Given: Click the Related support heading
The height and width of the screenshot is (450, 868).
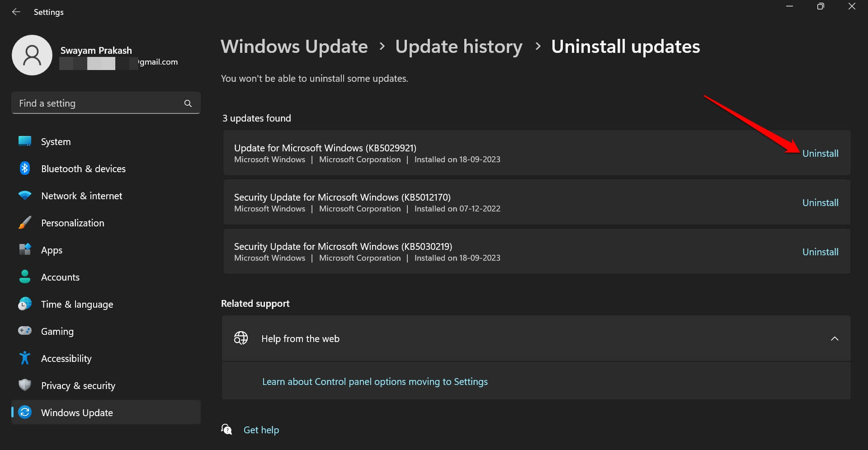Looking at the screenshot, I should point(255,304).
